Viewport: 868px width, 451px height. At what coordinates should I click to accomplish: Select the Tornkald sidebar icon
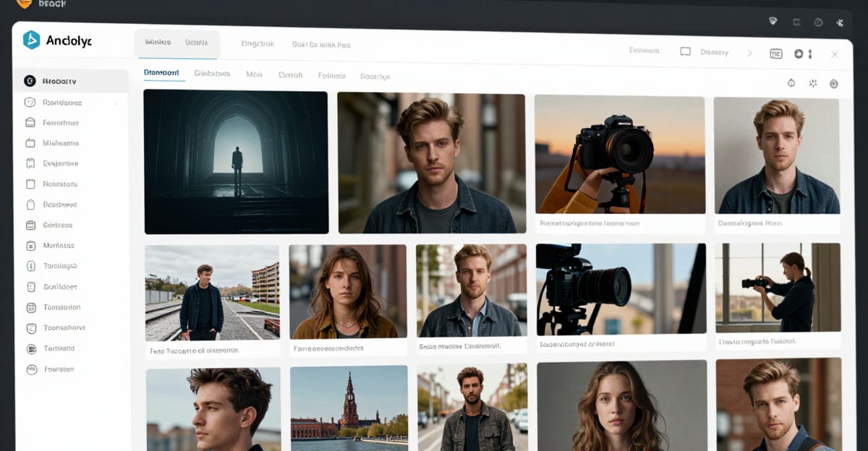tap(30, 348)
